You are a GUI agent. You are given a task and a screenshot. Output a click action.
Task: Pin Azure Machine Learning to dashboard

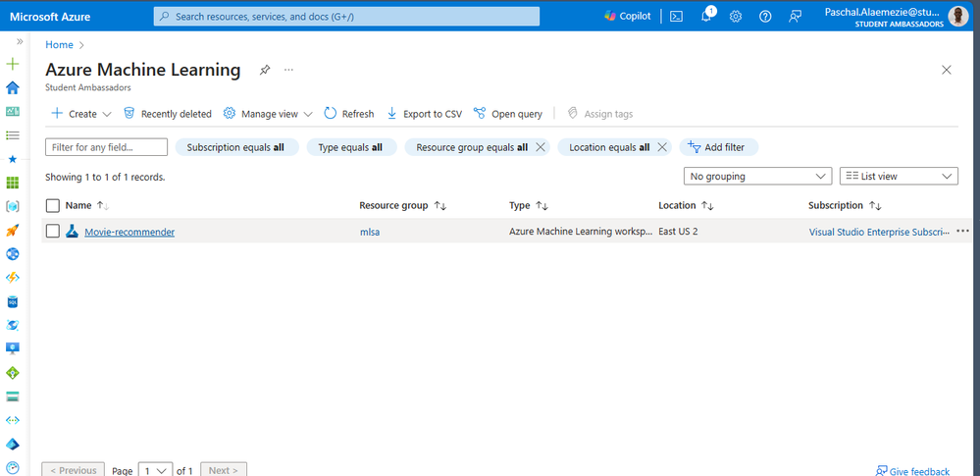click(x=265, y=70)
